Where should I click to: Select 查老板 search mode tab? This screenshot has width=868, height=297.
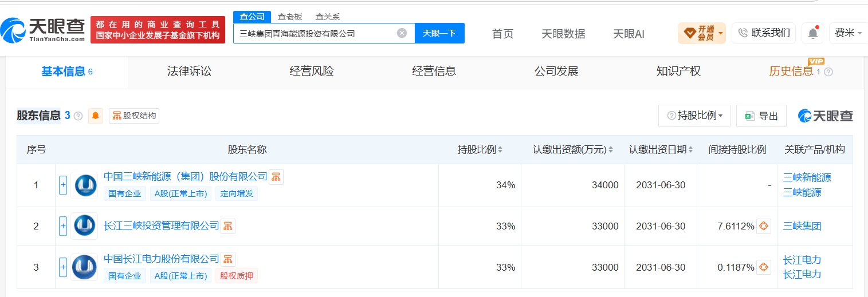290,17
